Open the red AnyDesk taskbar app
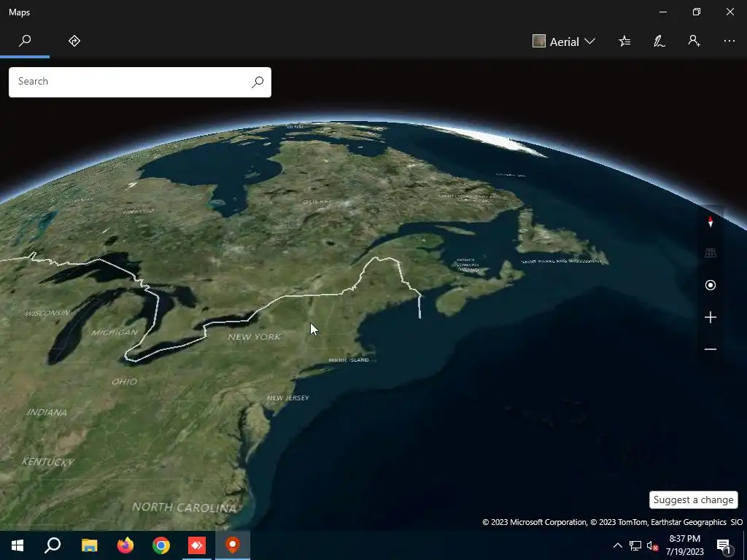Image resolution: width=747 pixels, height=560 pixels. [x=197, y=545]
